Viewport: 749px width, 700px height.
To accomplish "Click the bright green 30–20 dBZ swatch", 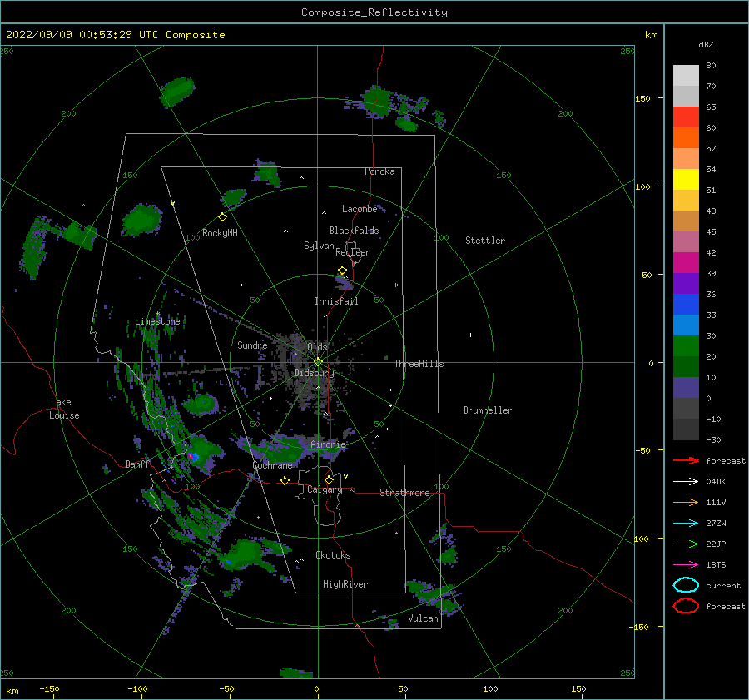I will (x=686, y=346).
